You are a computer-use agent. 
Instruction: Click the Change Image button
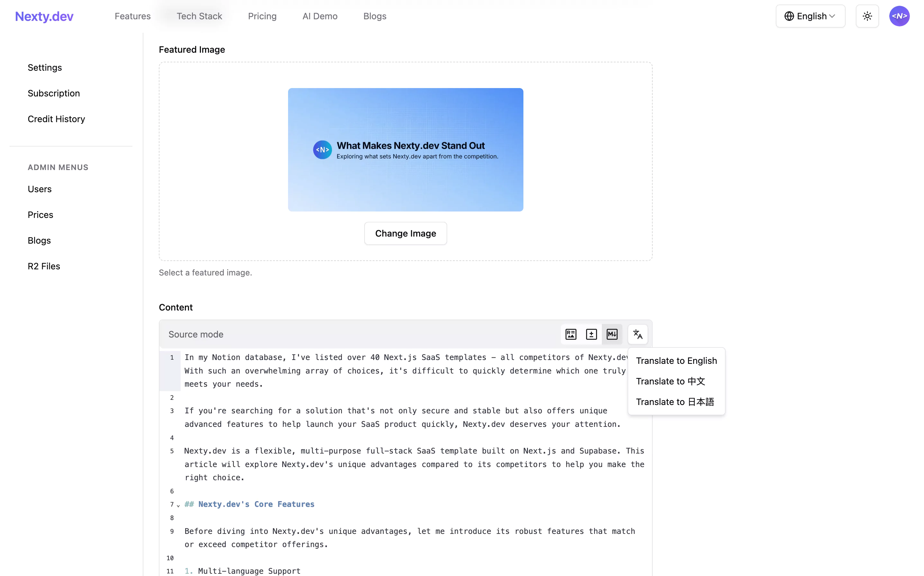pos(405,233)
